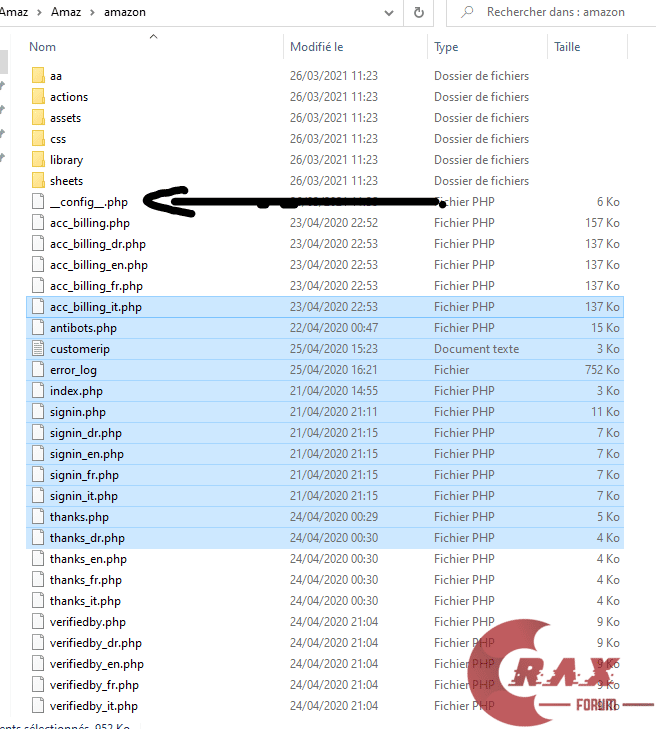This screenshot has width=656, height=729.
Task: Focus the Rechercher dans : amazon field
Action: tap(555, 12)
